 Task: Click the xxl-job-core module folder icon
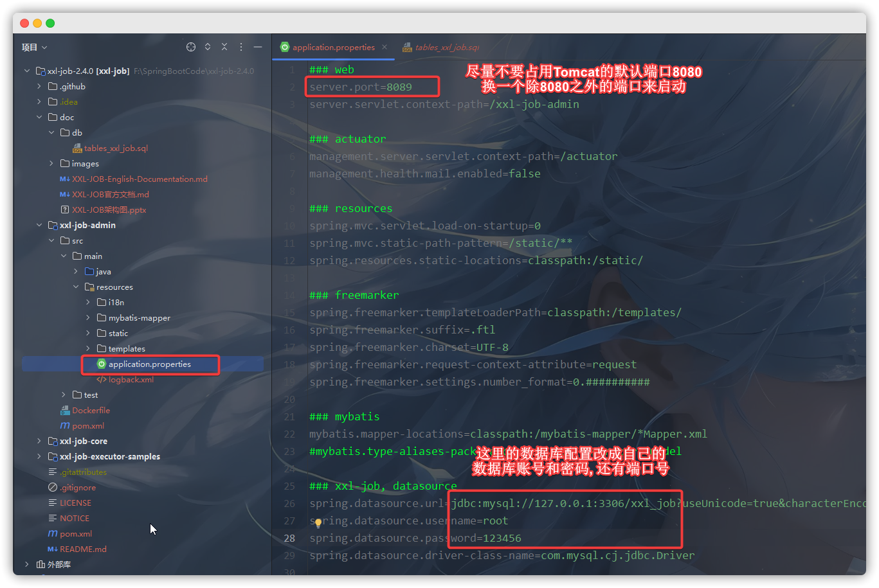[x=53, y=441]
